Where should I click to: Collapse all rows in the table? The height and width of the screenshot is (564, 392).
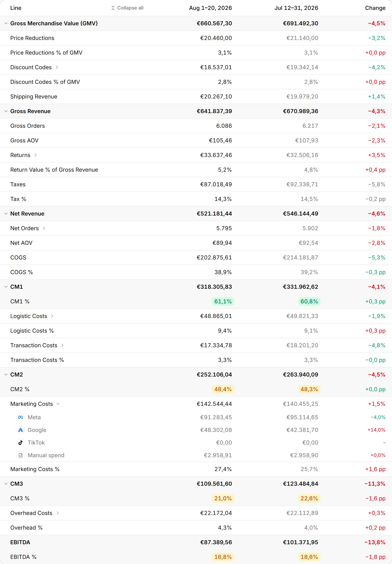(x=127, y=8)
